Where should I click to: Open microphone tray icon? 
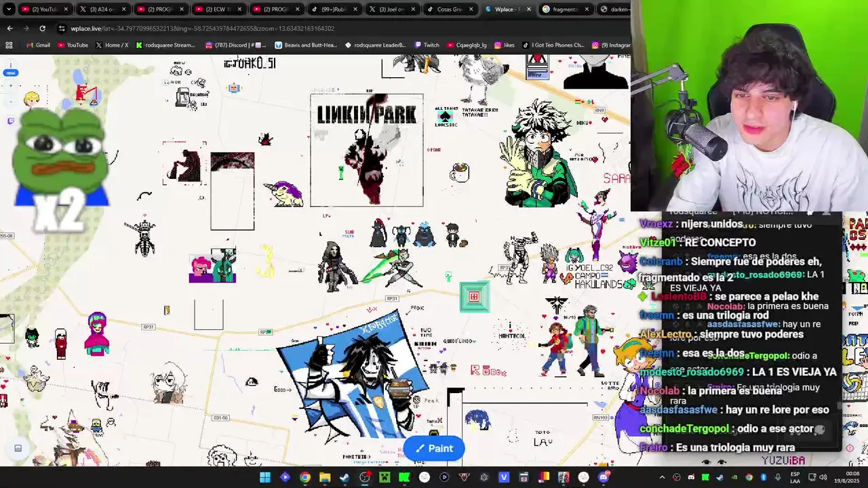pos(778,477)
